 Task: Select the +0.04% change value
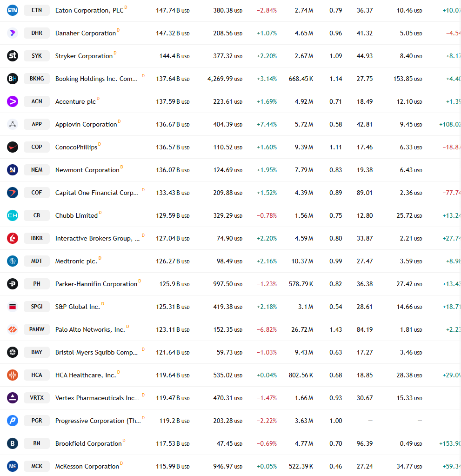point(267,375)
